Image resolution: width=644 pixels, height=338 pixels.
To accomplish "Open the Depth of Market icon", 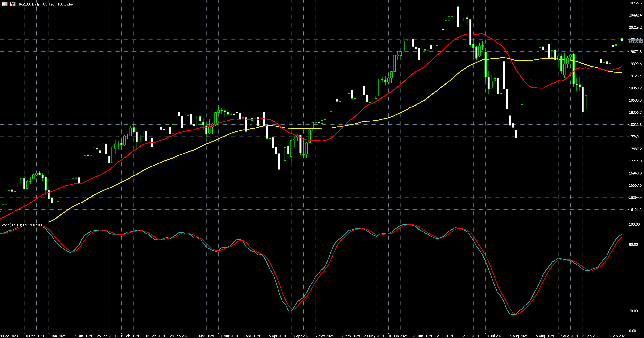I will tap(5, 4).
